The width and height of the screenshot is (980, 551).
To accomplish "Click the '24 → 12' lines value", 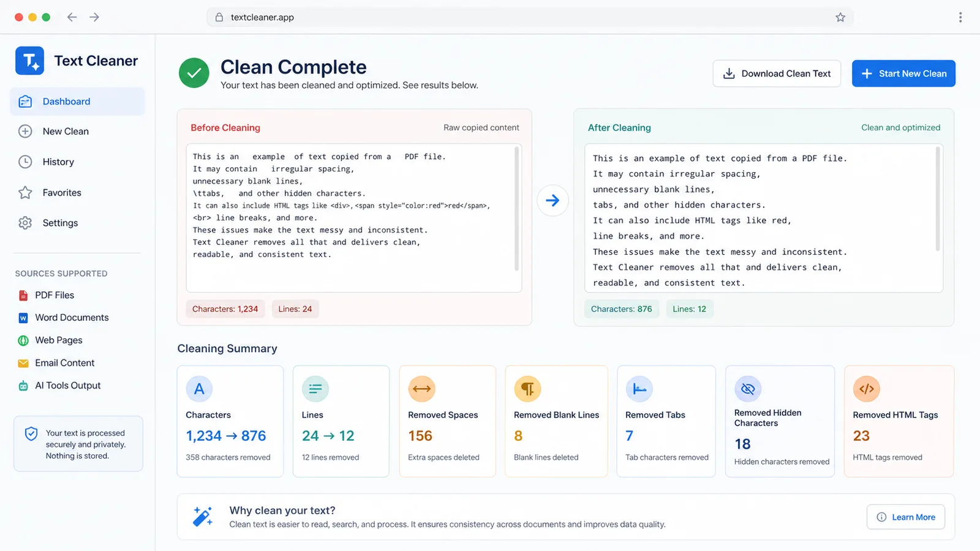I will tap(328, 436).
